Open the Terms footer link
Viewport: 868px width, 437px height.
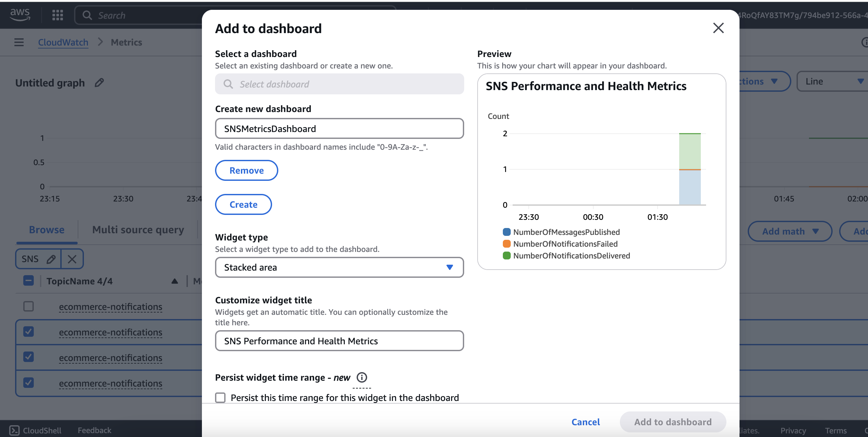835,430
